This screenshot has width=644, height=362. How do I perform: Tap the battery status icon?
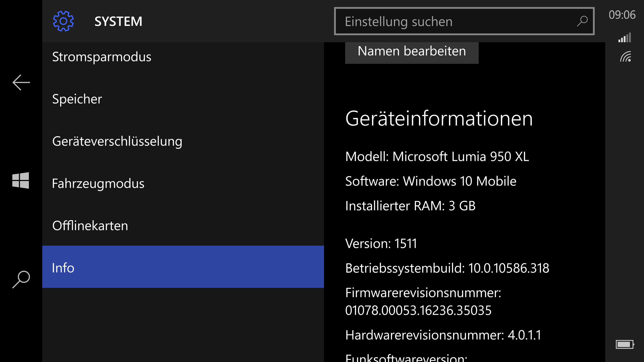tap(625, 344)
